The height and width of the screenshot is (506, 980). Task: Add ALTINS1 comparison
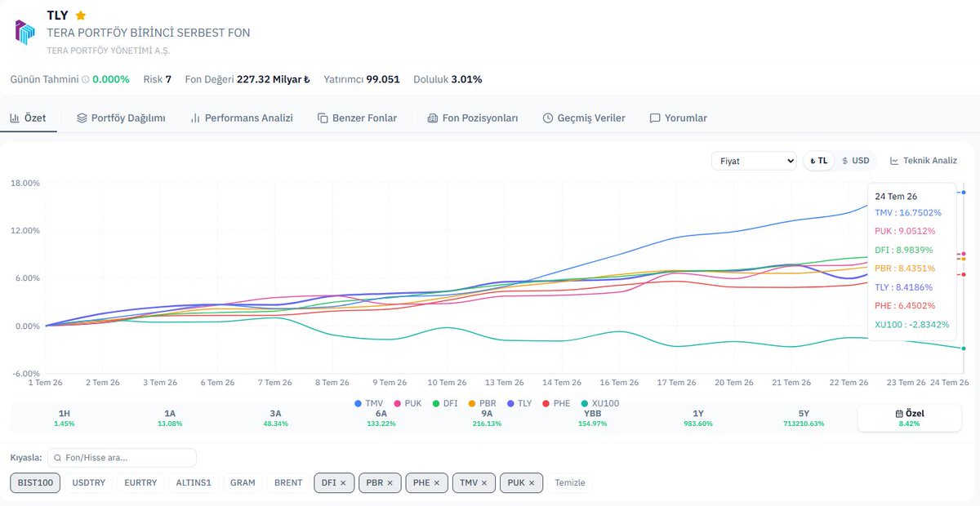pyautogui.click(x=194, y=482)
